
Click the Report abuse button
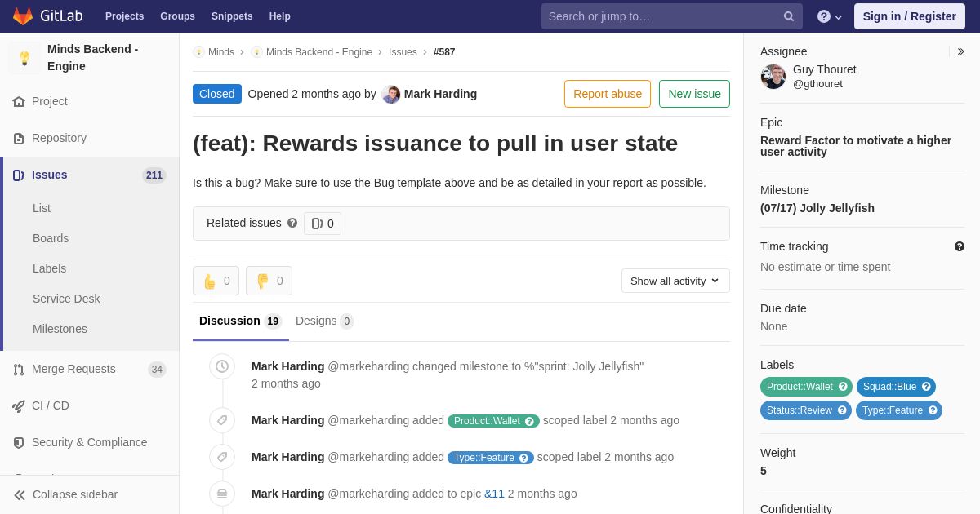[608, 94]
